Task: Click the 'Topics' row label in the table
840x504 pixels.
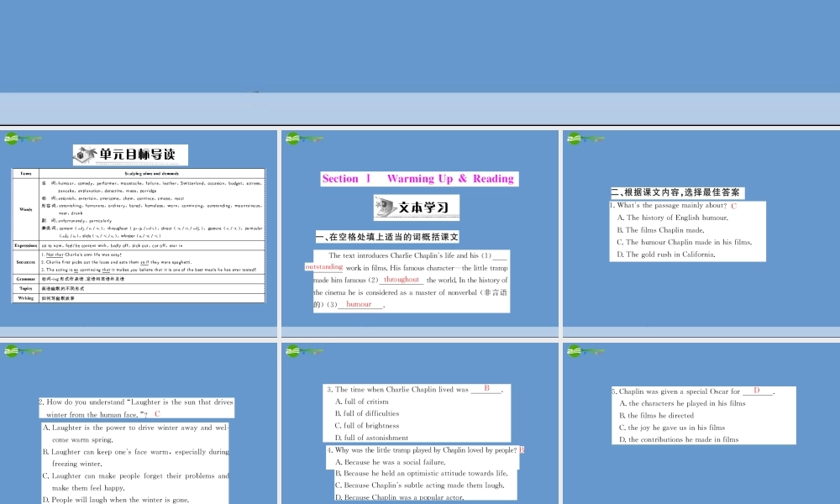Action: click(26, 288)
